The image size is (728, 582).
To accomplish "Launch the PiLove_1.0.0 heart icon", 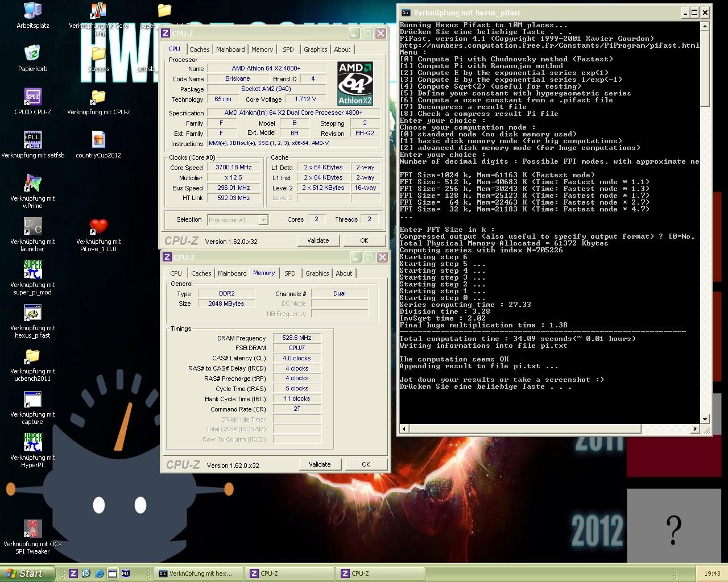I will tap(98, 226).
